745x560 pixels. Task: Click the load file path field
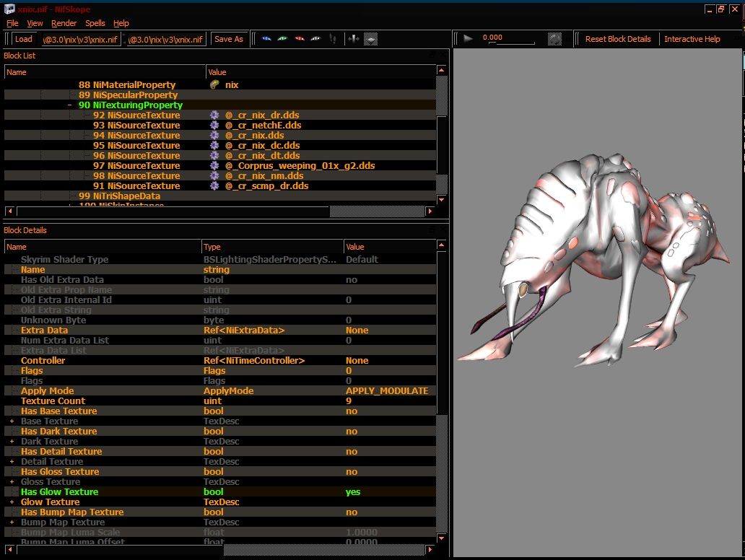[x=80, y=40]
